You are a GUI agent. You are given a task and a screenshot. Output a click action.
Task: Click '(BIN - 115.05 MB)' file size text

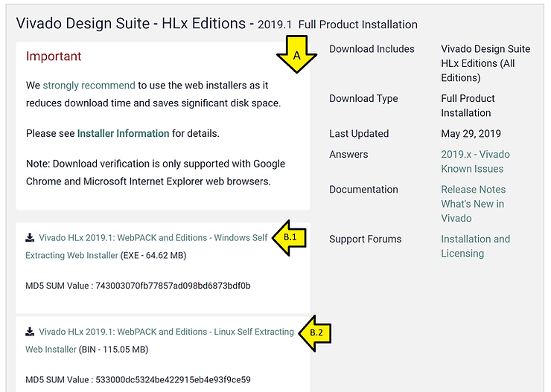point(113,349)
